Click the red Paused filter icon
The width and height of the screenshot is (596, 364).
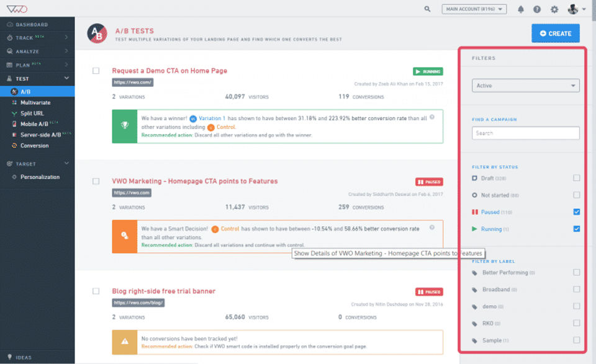[x=474, y=212]
